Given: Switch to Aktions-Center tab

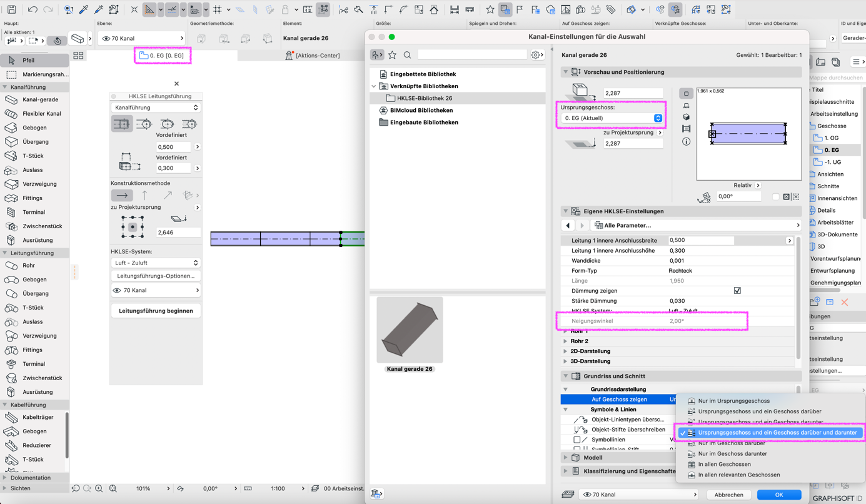Looking at the screenshot, I should pos(313,56).
